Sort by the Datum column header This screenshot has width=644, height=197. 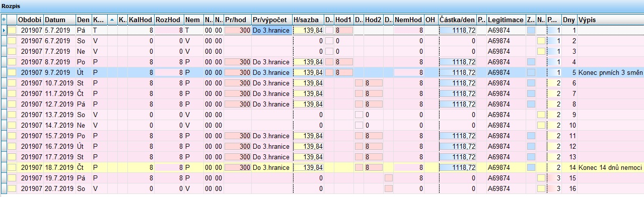(59, 20)
